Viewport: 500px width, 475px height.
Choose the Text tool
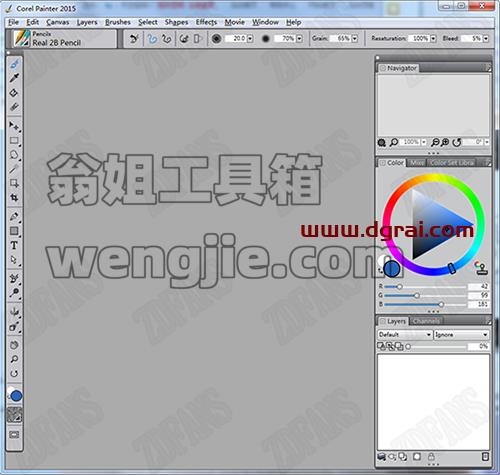[14, 246]
